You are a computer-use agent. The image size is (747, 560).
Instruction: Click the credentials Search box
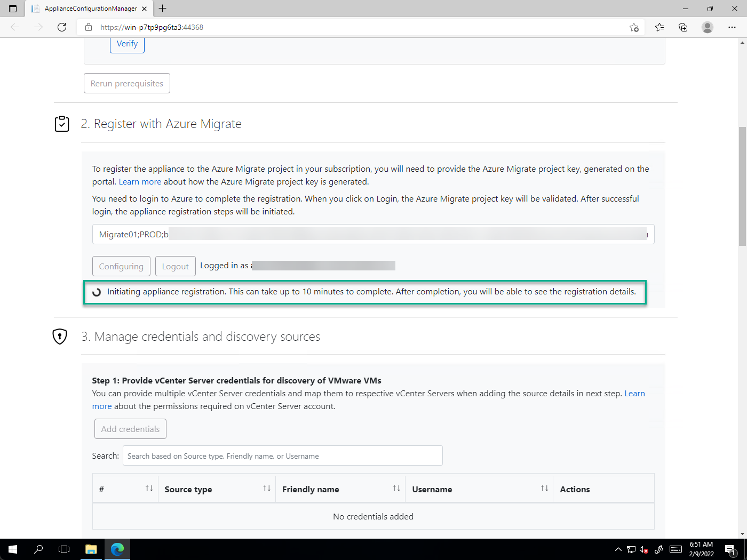pos(283,456)
